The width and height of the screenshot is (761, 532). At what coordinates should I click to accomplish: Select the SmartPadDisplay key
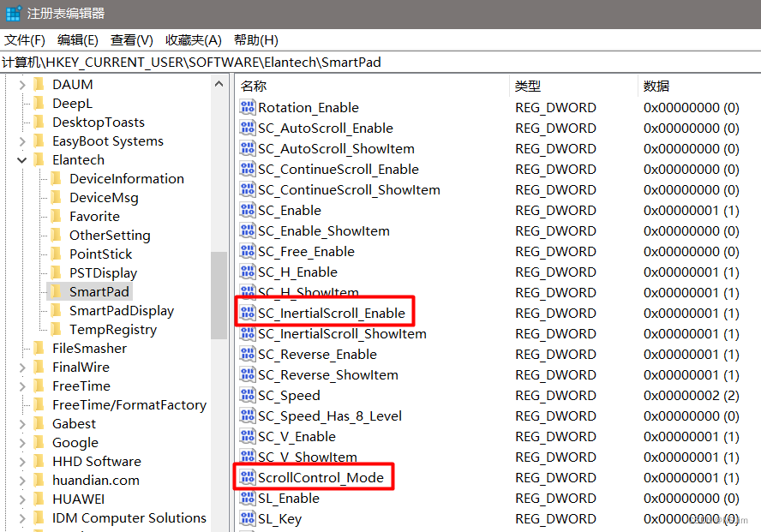pyautogui.click(x=122, y=310)
